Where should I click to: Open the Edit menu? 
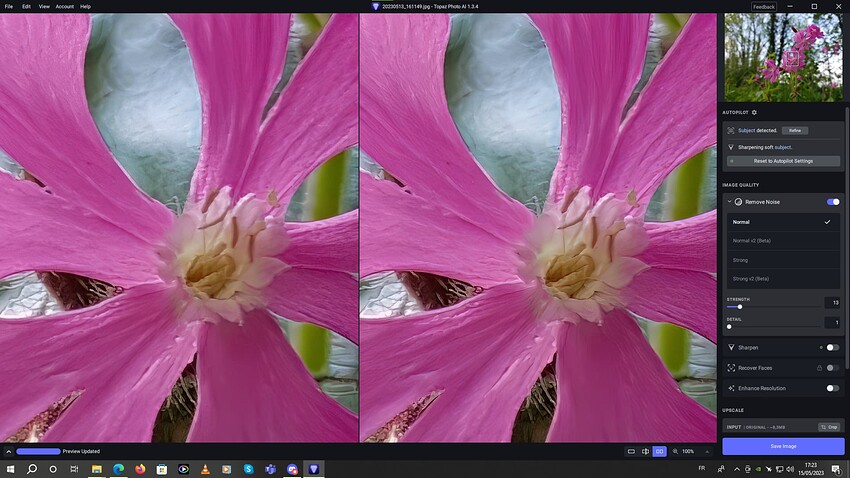(26, 7)
